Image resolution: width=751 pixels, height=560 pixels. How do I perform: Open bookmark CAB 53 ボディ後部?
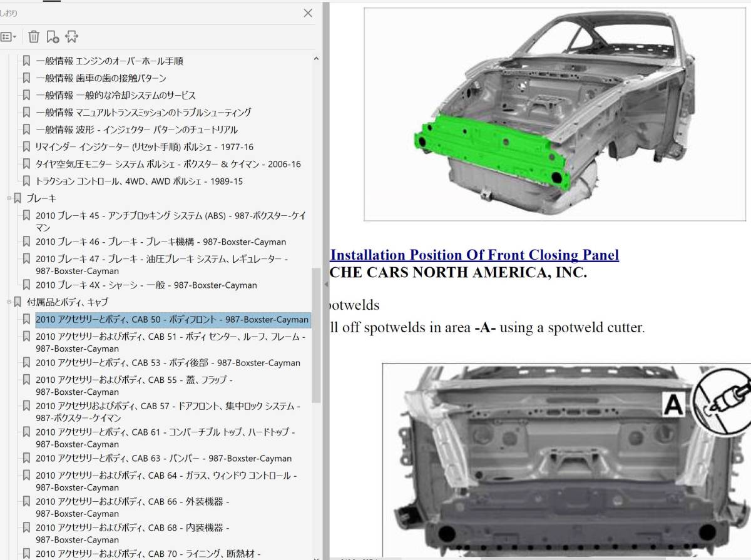[168, 363]
